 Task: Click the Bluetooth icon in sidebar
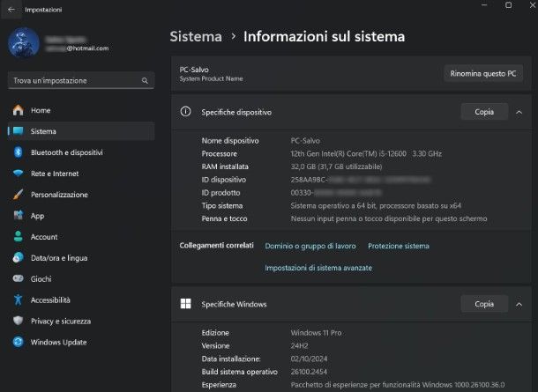(x=19, y=152)
